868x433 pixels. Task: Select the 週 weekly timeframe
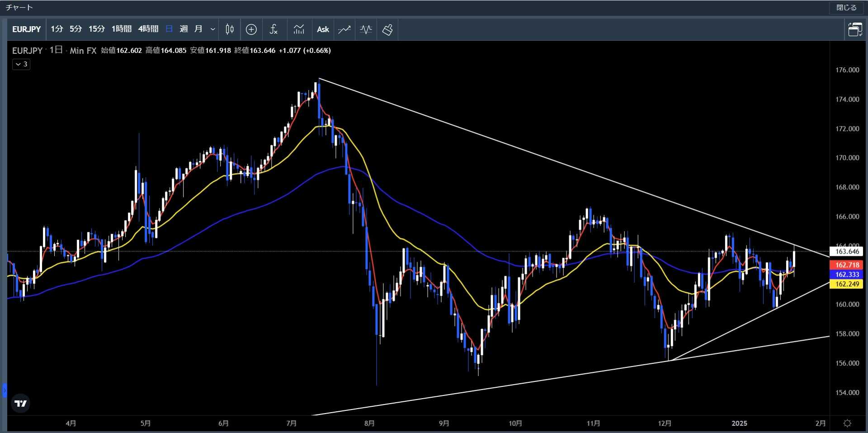pyautogui.click(x=184, y=29)
